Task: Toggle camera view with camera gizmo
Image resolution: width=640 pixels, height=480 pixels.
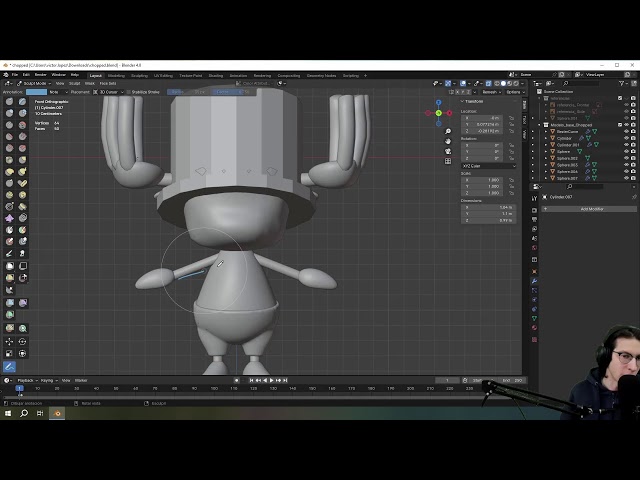Action: coord(448,151)
